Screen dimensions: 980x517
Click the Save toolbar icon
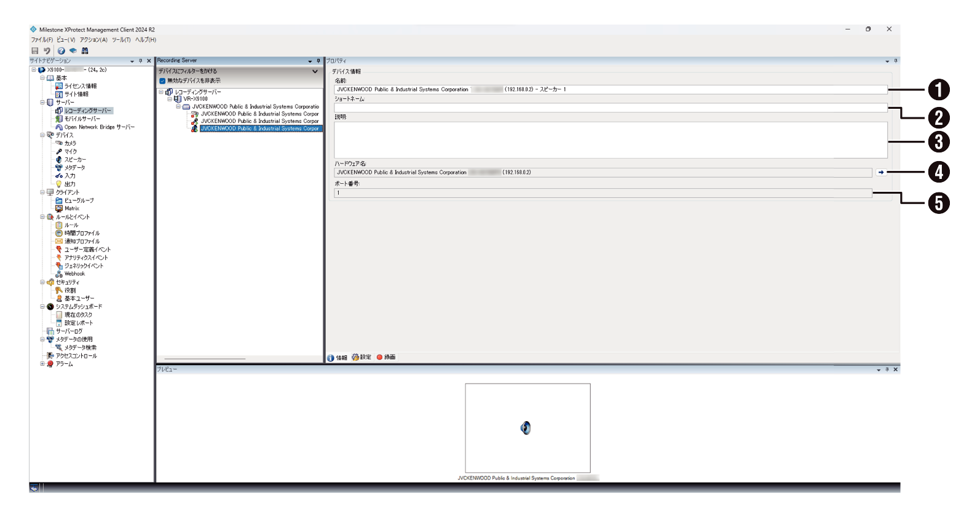tap(35, 51)
